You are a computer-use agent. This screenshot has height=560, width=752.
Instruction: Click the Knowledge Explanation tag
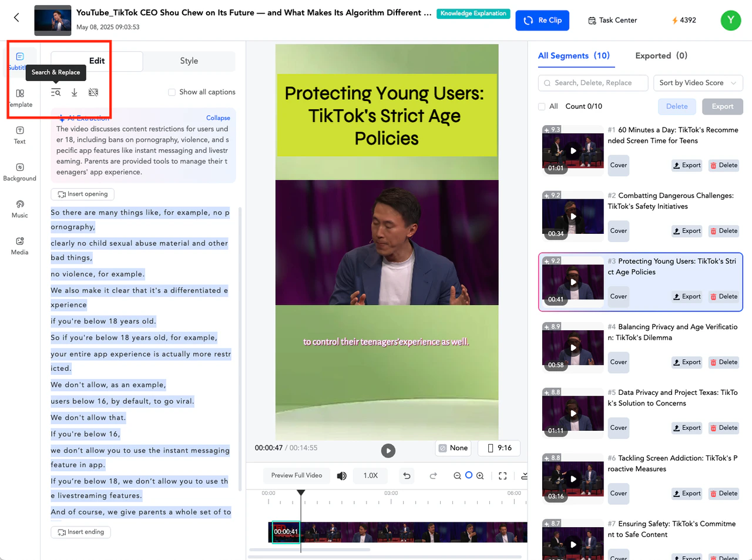(x=474, y=14)
